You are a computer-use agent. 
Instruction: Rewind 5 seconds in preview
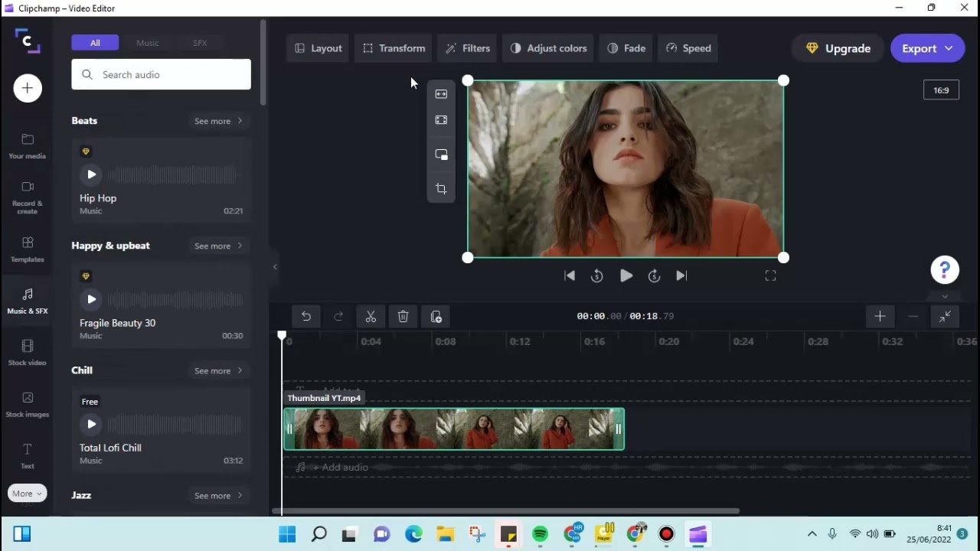(597, 275)
